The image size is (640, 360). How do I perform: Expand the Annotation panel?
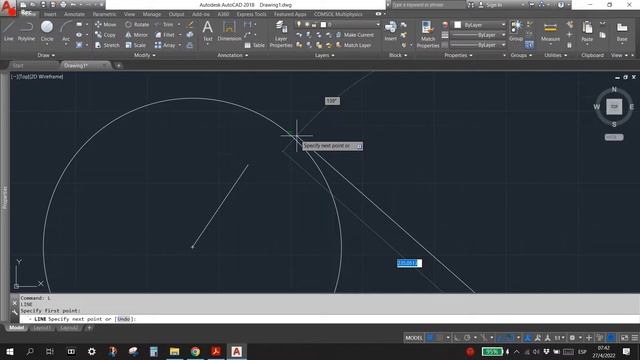coord(232,55)
